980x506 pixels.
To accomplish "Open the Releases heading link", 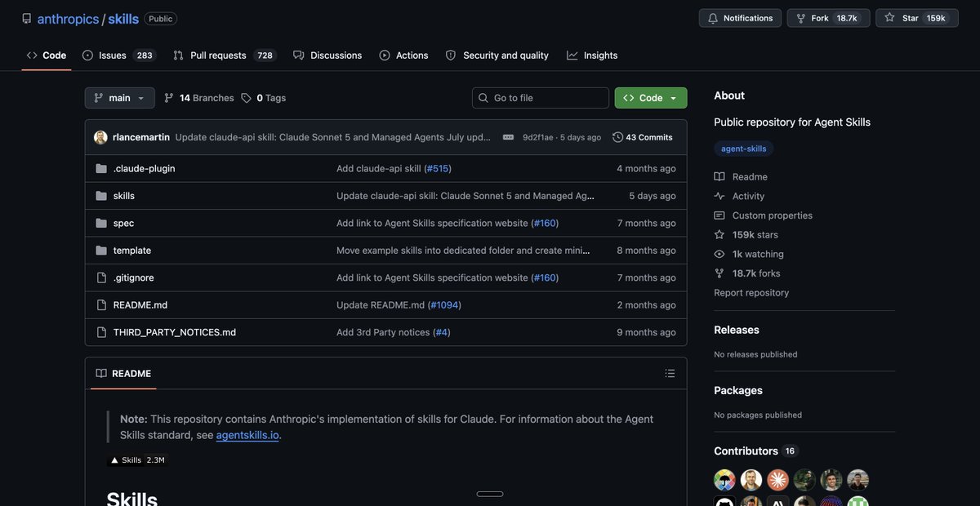I will [737, 330].
